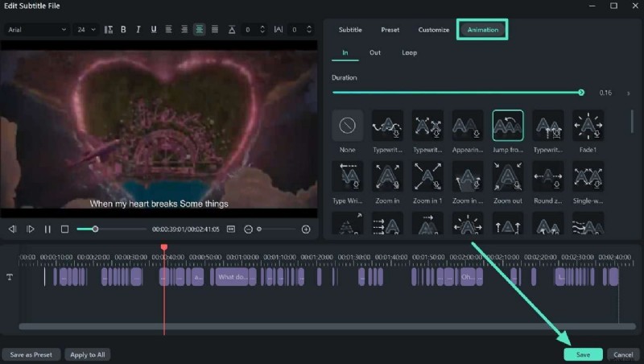Select the 'Oh...' subtitle clip
The image size is (644, 364).
pyautogui.click(x=468, y=277)
